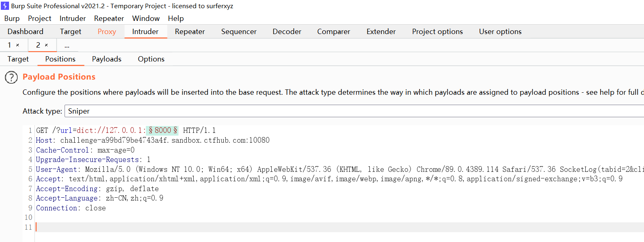
Task: Click the Payload Positions help icon
Action: click(11, 77)
